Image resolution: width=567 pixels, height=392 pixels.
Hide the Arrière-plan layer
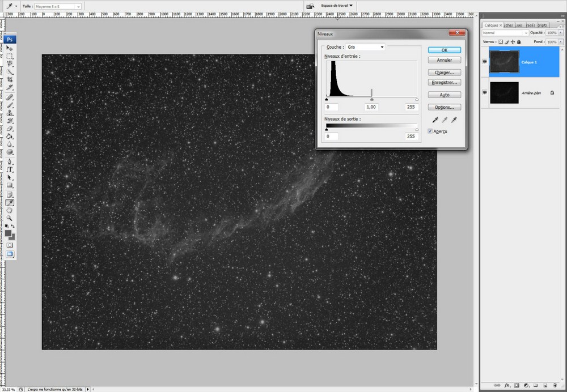tap(485, 92)
